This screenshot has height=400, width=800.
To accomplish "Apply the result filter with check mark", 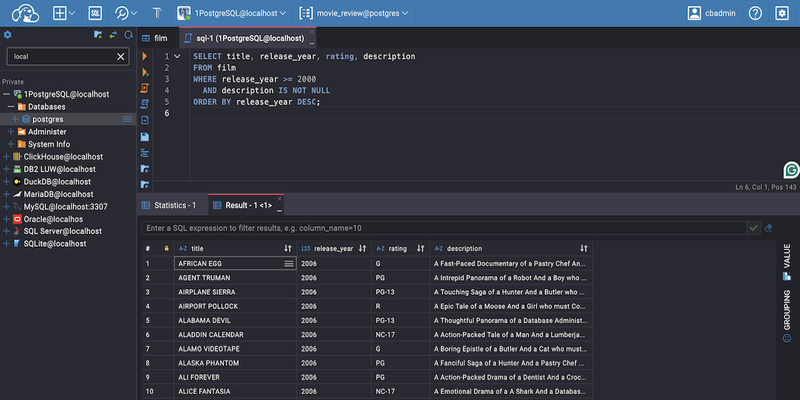I will [x=754, y=228].
